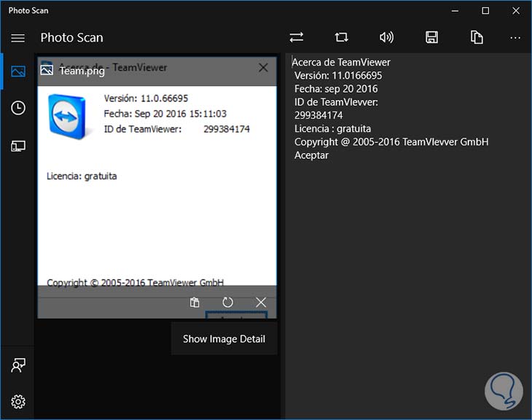Viewport: 532px width, 420px height.
Task: Copy recognized text with the pages icon
Action: point(477,37)
